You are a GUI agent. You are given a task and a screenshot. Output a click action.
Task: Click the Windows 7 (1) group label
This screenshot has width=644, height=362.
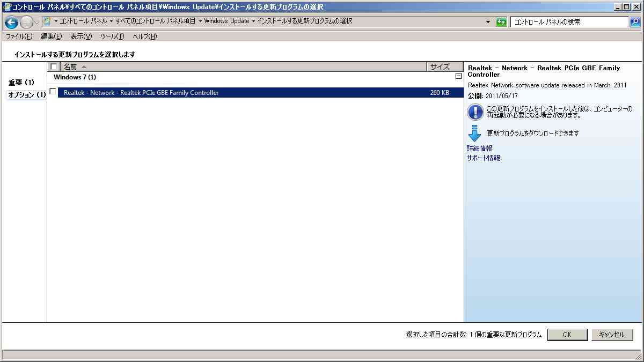coord(75,77)
